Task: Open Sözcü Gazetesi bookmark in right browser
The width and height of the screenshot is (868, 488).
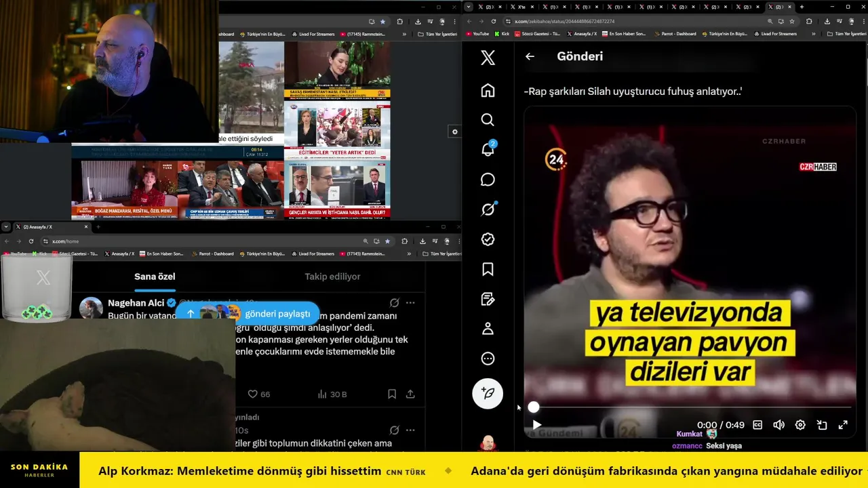Action: coord(538,33)
